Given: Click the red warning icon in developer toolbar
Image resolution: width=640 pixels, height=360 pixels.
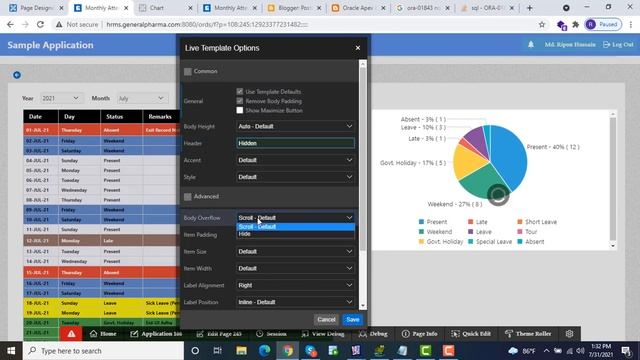Looking at the screenshot, I should click(x=71, y=334).
